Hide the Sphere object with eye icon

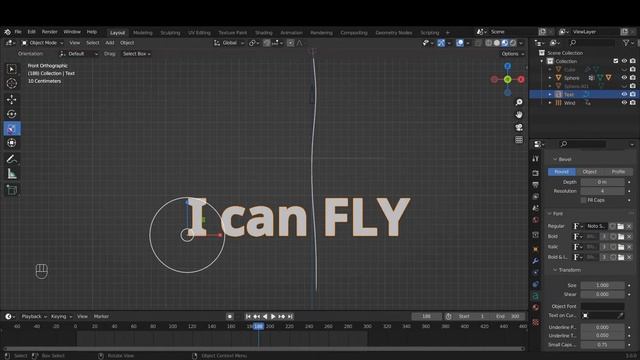[624, 78]
